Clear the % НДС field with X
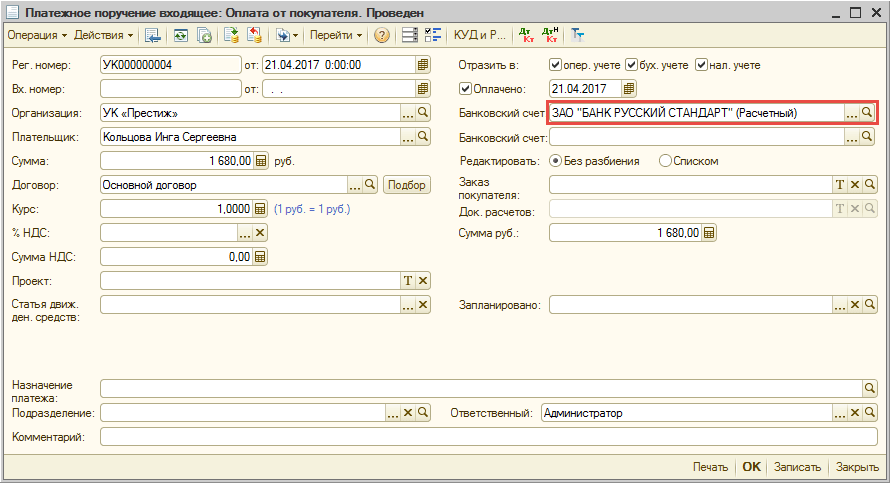The width and height of the screenshot is (890, 483). coord(261,233)
